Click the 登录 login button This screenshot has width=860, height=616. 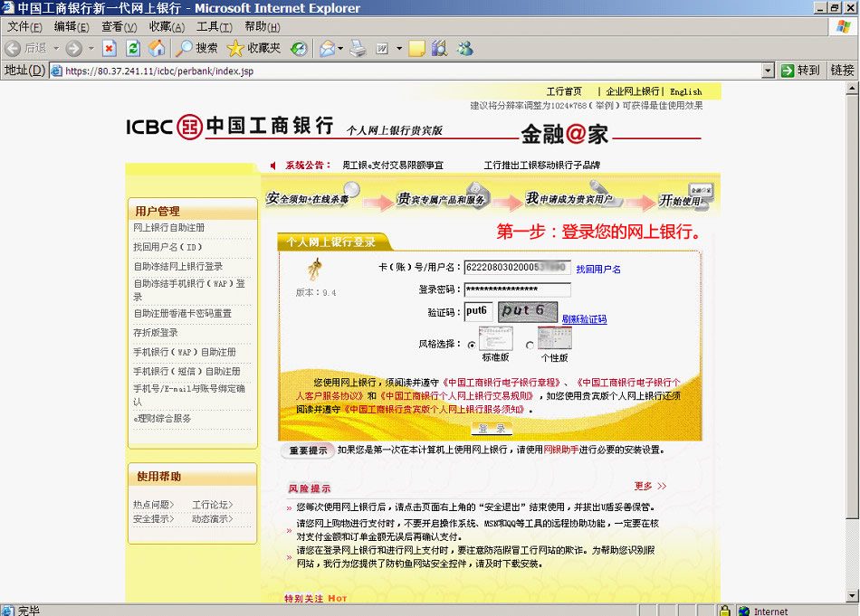pos(492,429)
